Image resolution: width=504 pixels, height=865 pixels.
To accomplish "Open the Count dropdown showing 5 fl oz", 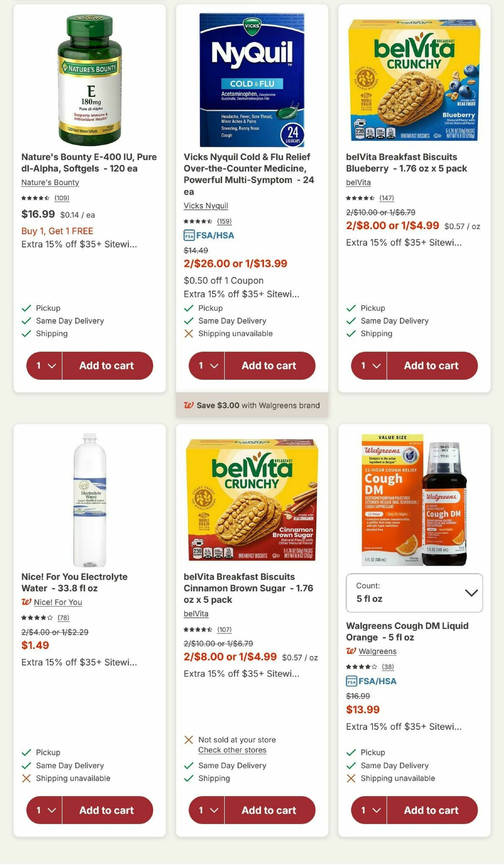I will (414, 595).
